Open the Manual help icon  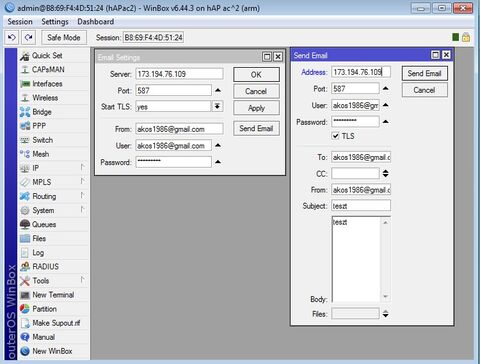coord(25,337)
